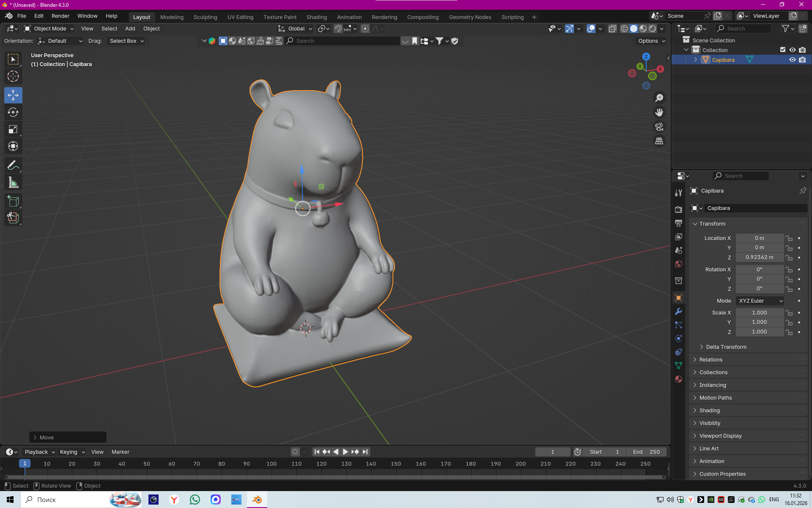Viewport: 812px width, 508px height.
Task: Open the Select Box drag dropdown
Action: click(x=126, y=41)
